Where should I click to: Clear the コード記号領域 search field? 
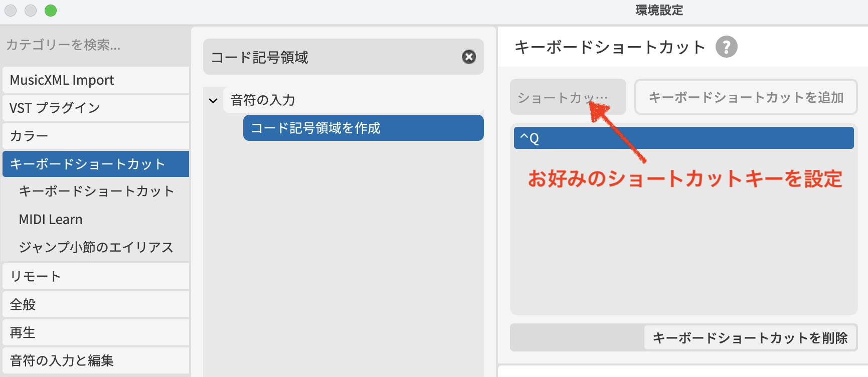[x=468, y=57]
